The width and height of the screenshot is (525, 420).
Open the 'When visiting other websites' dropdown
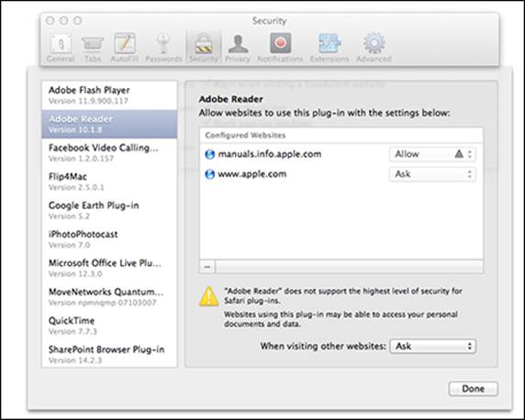433,346
